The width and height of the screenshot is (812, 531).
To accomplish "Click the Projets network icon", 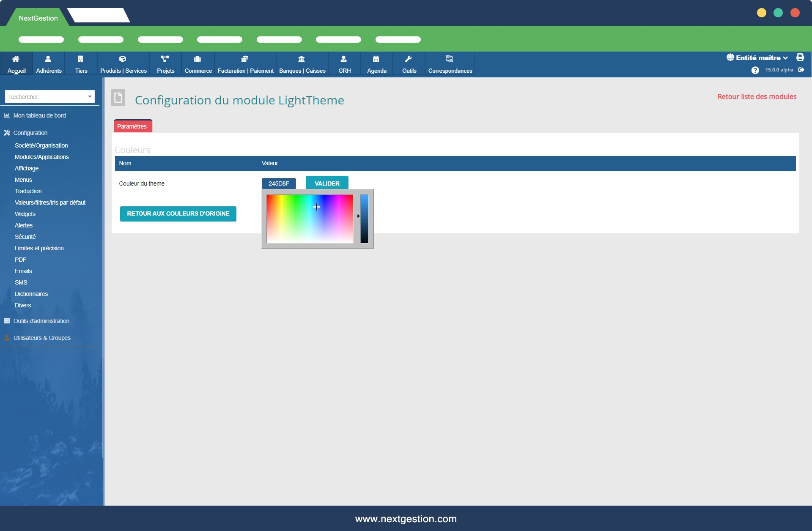I will [x=165, y=59].
